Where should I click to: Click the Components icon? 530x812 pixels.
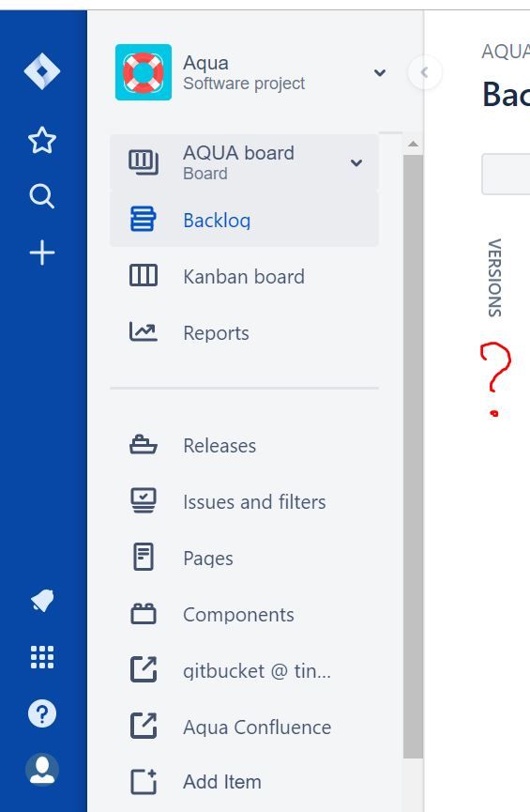(144, 614)
